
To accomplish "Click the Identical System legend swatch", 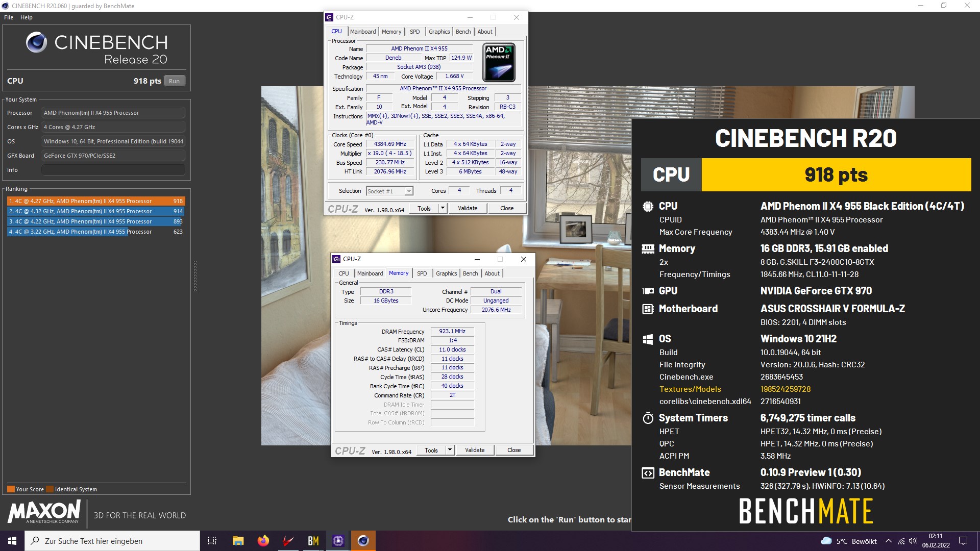I will coord(50,489).
